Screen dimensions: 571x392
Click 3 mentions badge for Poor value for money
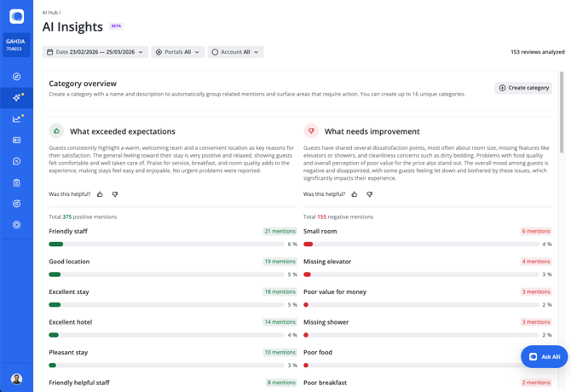[x=536, y=291]
